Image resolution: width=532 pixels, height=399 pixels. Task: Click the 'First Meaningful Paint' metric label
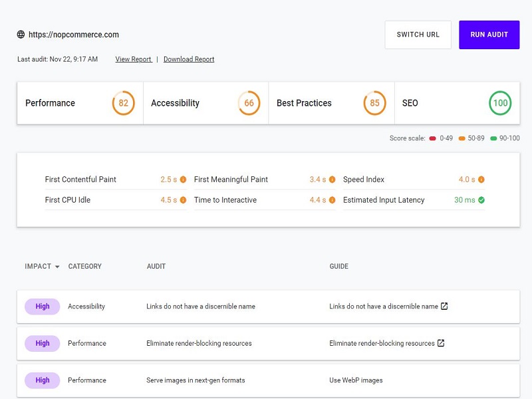231,180
